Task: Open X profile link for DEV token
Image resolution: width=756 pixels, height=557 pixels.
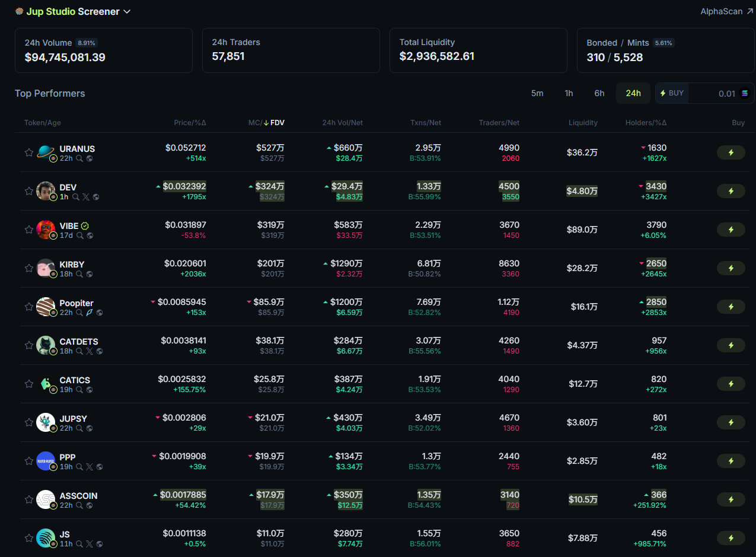Action: click(x=85, y=197)
